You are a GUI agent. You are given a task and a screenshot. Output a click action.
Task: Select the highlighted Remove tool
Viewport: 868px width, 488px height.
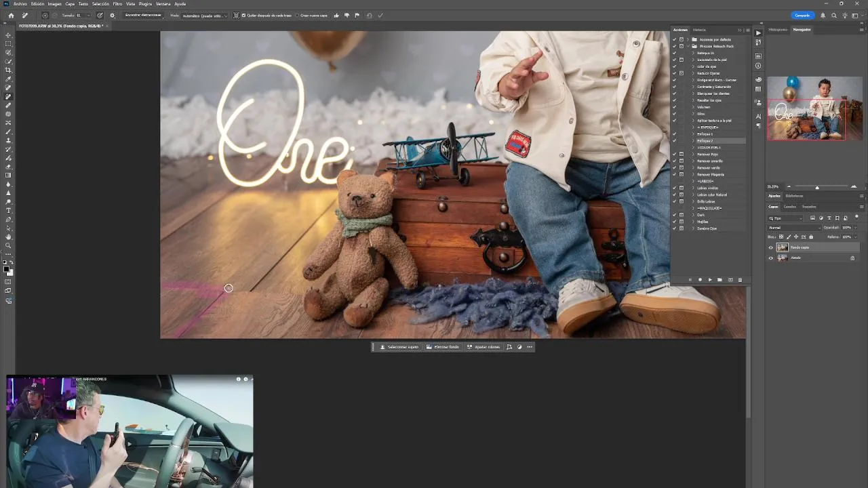click(8, 97)
